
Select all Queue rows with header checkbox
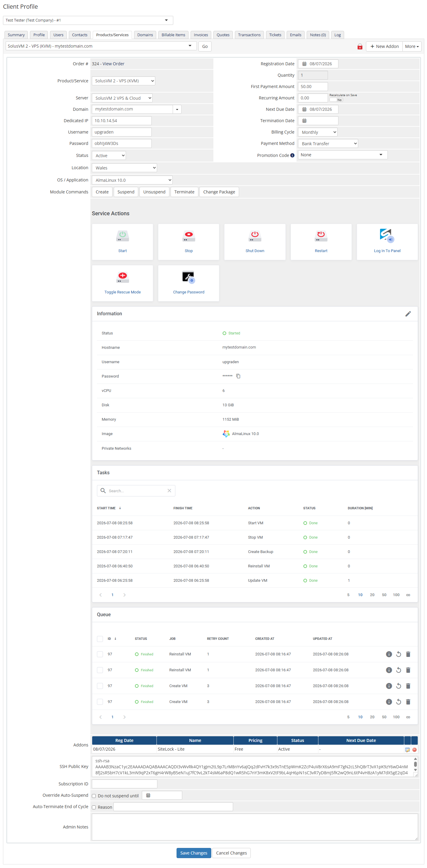(100, 639)
